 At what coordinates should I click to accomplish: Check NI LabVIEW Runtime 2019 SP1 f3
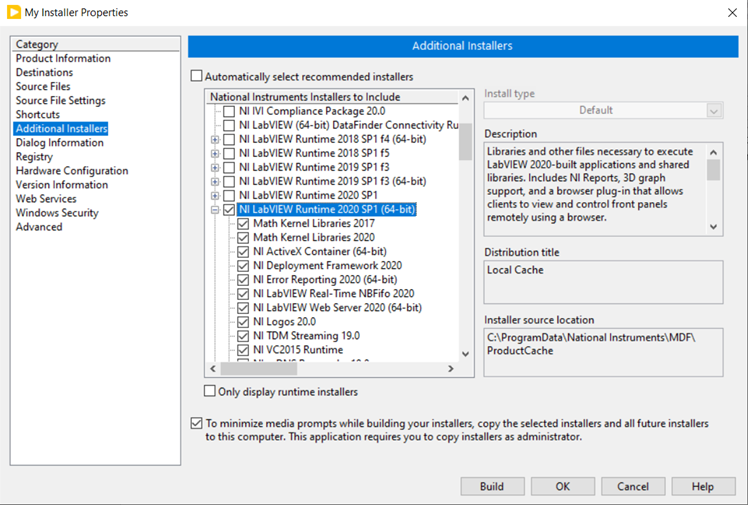coord(229,167)
